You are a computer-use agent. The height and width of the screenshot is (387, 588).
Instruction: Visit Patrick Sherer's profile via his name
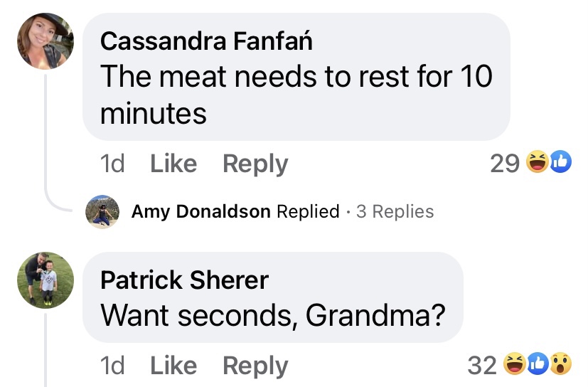tap(184, 280)
